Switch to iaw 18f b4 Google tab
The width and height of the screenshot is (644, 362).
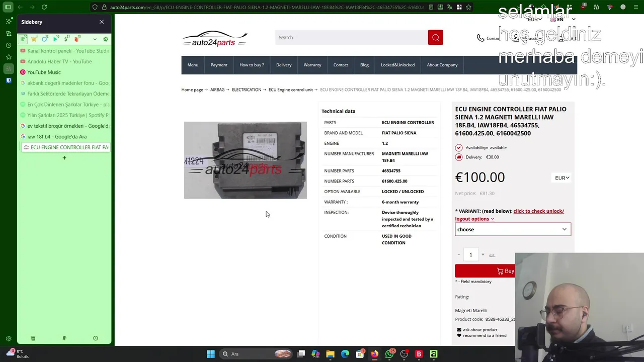point(64,137)
